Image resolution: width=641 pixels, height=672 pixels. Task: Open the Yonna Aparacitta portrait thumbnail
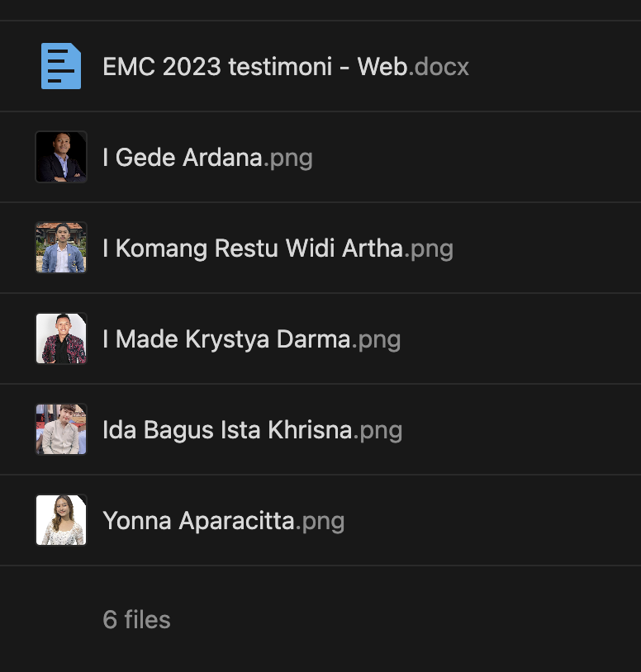[x=61, y=520]
